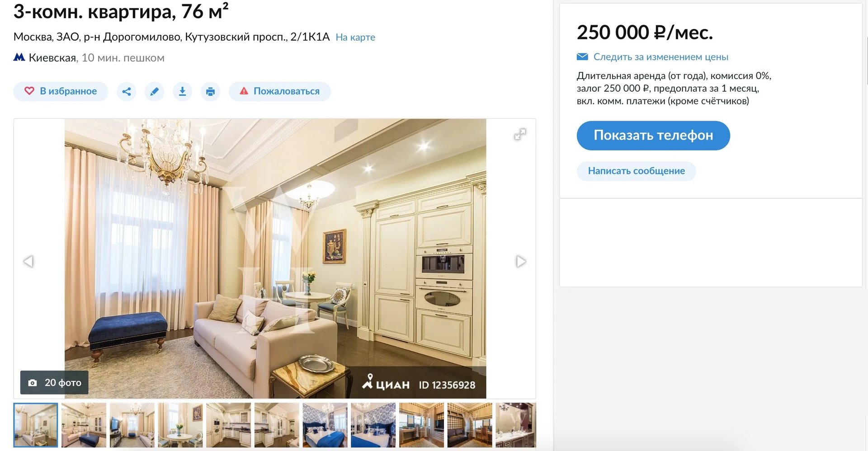
Task: Show next photo with right arrow
Action: click(521, 261)
